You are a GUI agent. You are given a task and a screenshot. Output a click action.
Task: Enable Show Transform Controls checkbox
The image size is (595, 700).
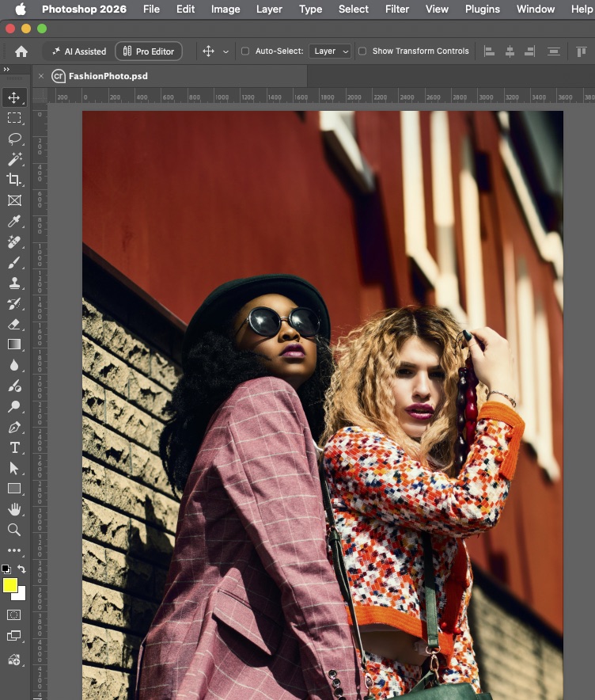[x=362, y=51]
